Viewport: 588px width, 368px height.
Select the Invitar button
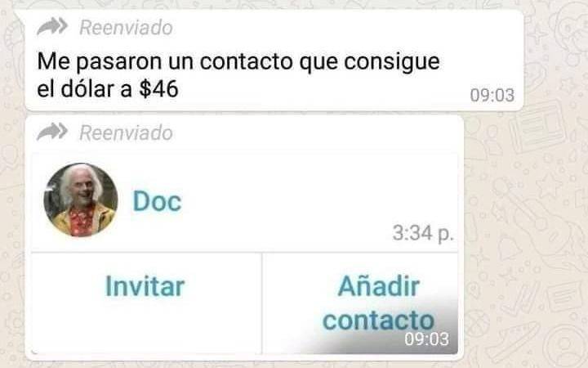pyautogui.click(x=145, y=286)
